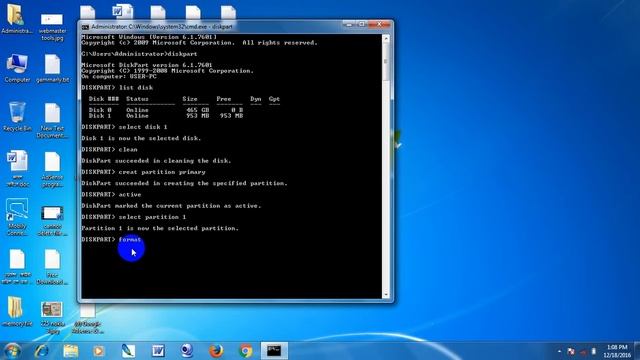Viewport: 640px width, 360px height.
Task: Click the Windows Start button
Action: click(x=12, y=351)
